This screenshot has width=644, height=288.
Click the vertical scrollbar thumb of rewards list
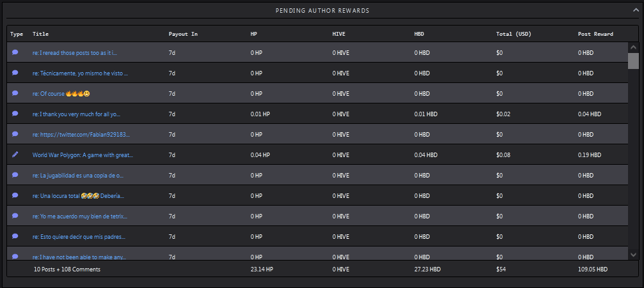633,61
